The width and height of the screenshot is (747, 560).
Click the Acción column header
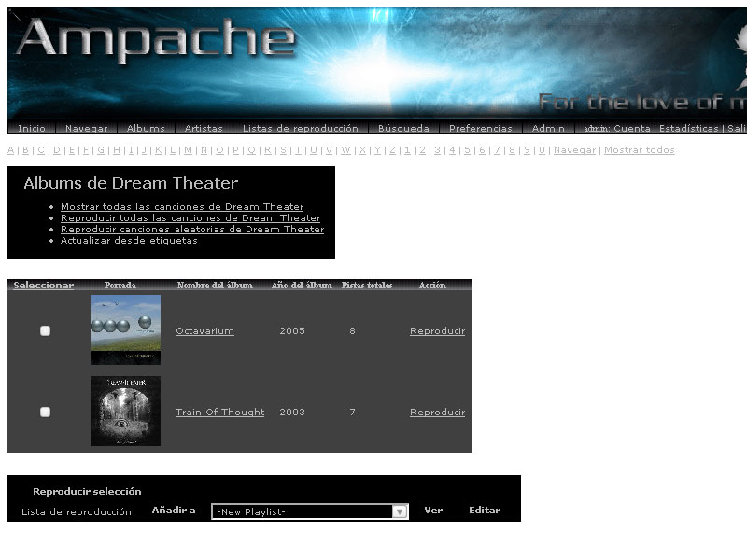(x=432, y=286)
